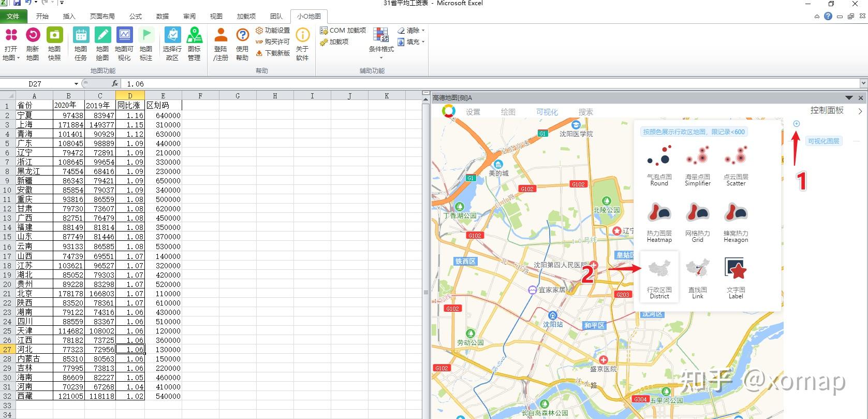Click the fx insert function button
868x419 pixels.
[x=115, y=83]
